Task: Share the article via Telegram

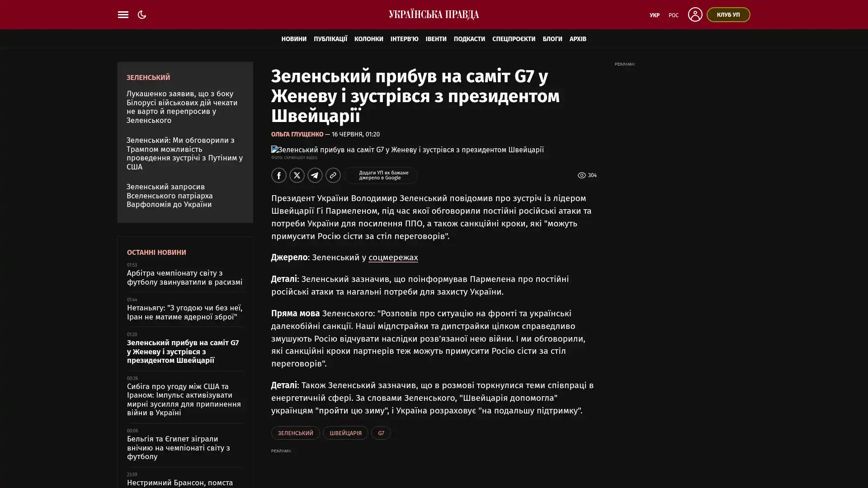Action: (x=315, y=175)
